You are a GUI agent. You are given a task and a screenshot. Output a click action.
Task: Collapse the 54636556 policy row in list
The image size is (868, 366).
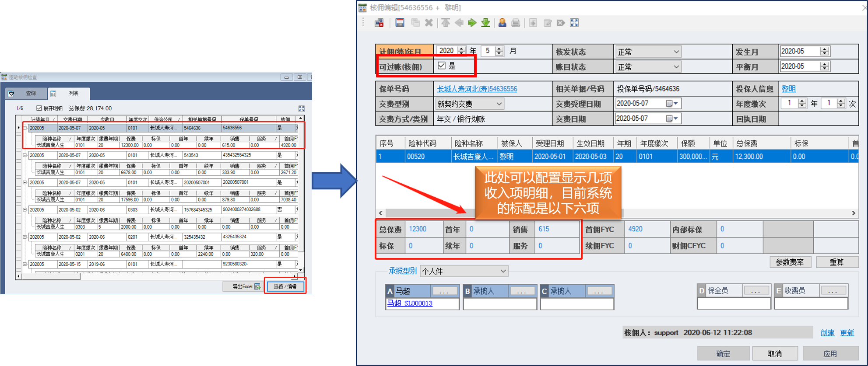pyautogui.click(x=25, y=128)
